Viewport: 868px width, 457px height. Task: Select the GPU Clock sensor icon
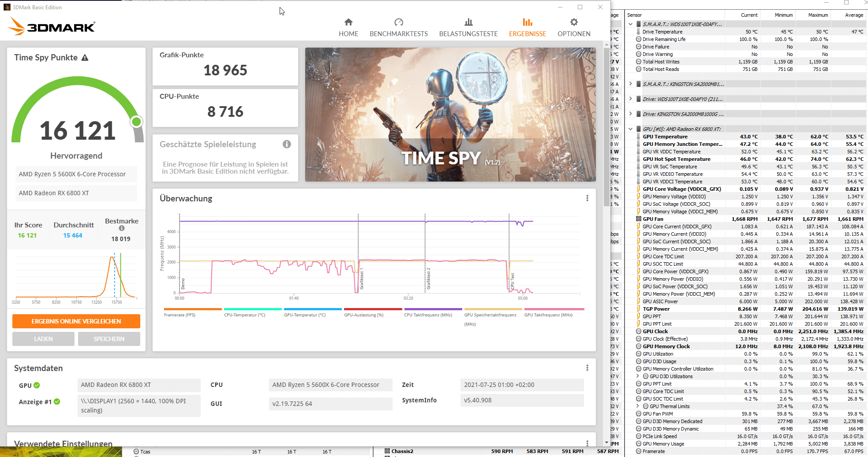(x=638, y=331)
